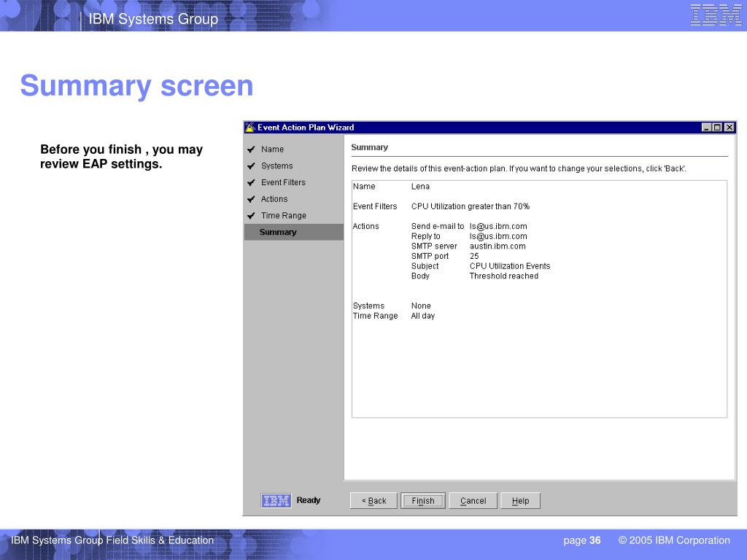The width and height of the screenshot is (747, 560).
Task: Click the 'Summary screen' slide title
Action: [136, 86]
